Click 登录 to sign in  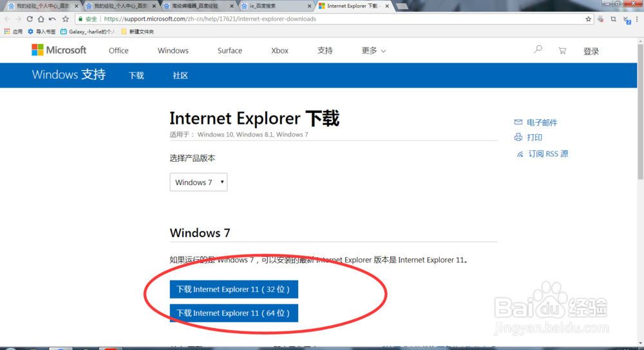point(591,51)
